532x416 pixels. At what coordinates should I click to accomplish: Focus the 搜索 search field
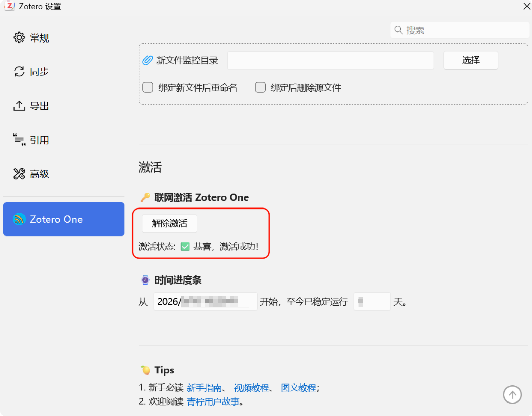point(460,30)
